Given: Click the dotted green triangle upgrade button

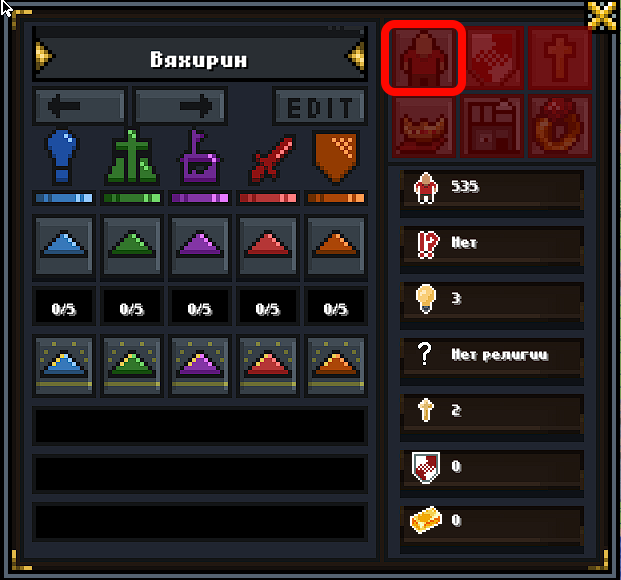Looking at the screenshot, I should pos(132,365).
